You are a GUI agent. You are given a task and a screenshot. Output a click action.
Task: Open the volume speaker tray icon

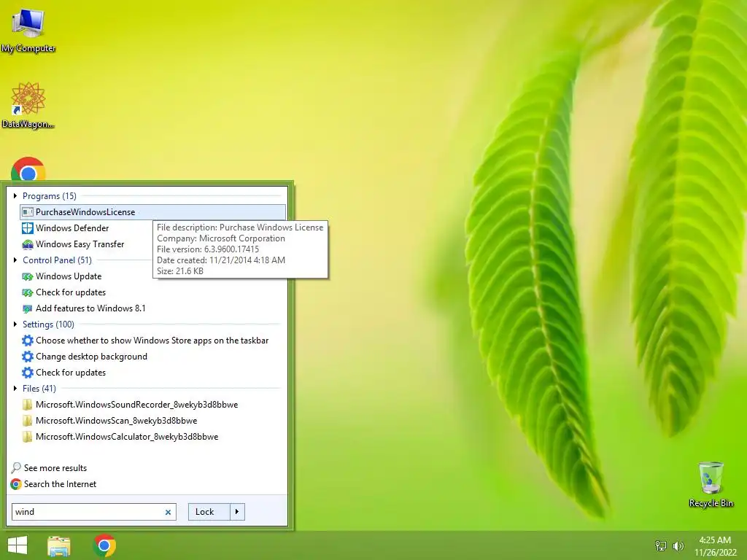click(678, 545)
